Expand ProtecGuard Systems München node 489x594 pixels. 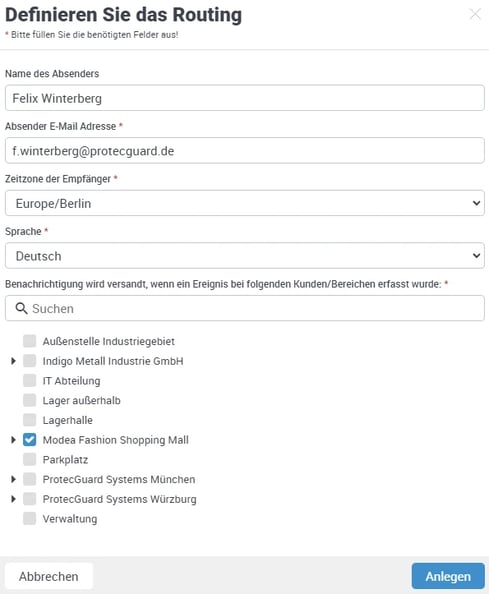click(x=13, y=479)
